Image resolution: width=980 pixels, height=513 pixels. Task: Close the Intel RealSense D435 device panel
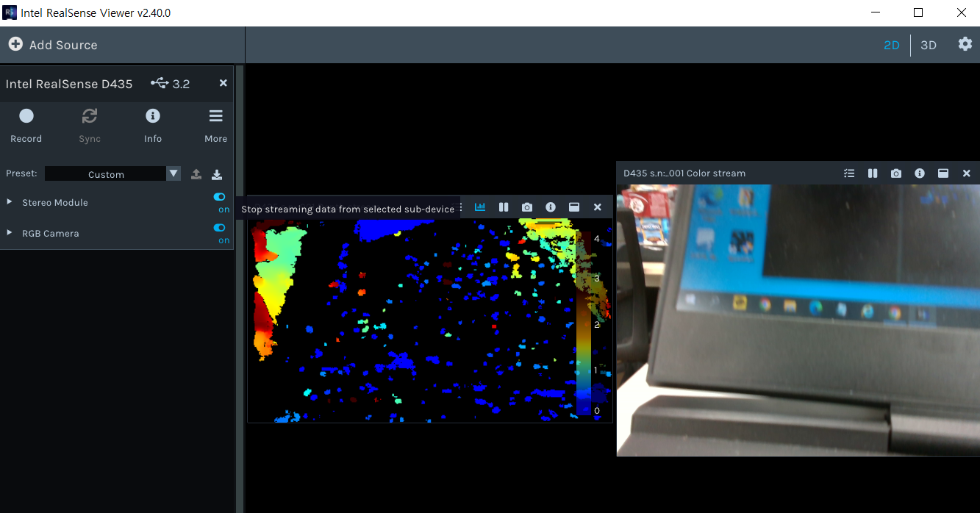pos(223,83)
